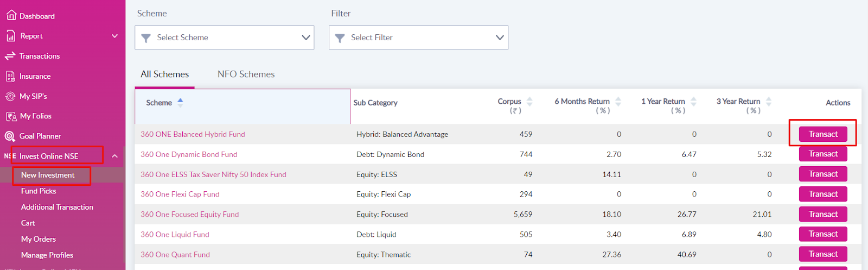The width and height of the screenshot is (868, 270).
Task: Go to My SIP's page
Action: 33,96
